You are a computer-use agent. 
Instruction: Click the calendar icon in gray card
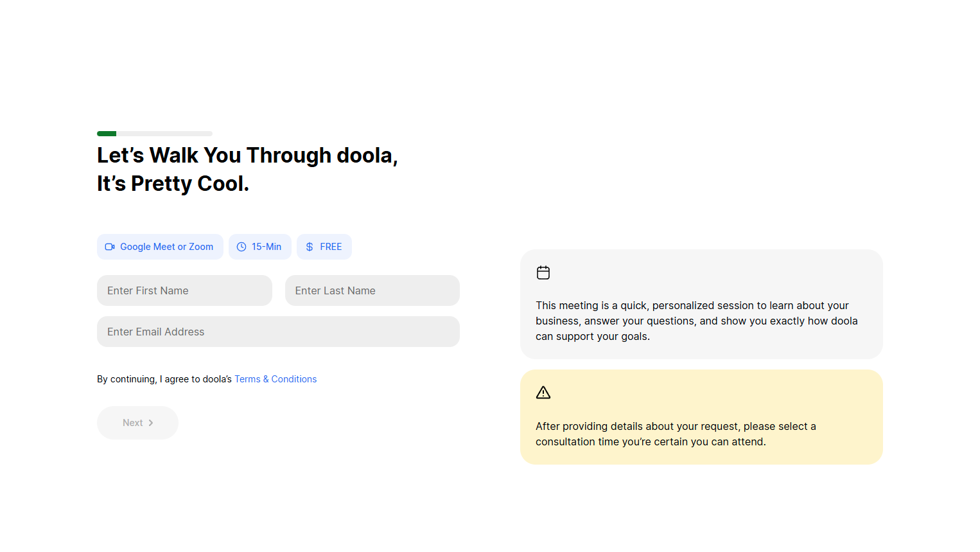tap(543, 272)
